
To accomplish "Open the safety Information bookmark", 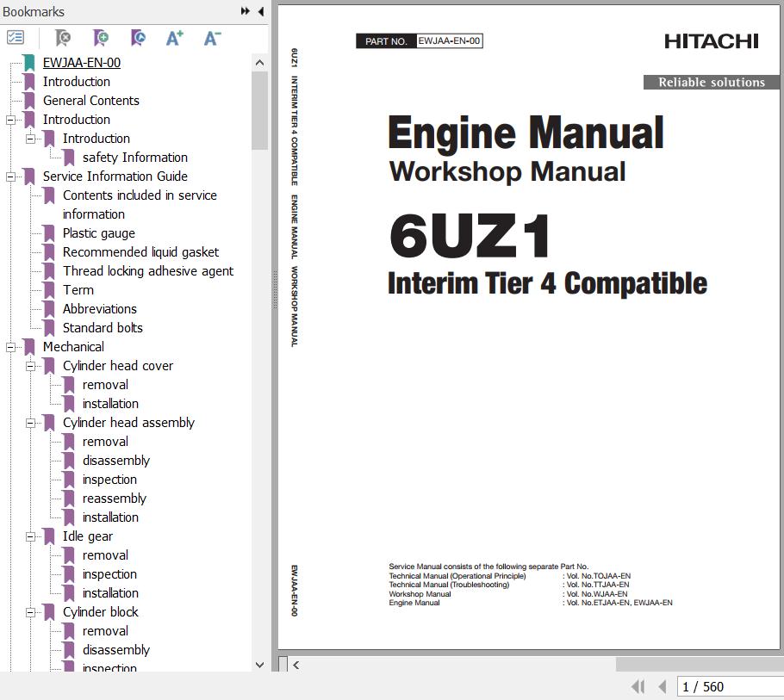I will pos(135,158).
